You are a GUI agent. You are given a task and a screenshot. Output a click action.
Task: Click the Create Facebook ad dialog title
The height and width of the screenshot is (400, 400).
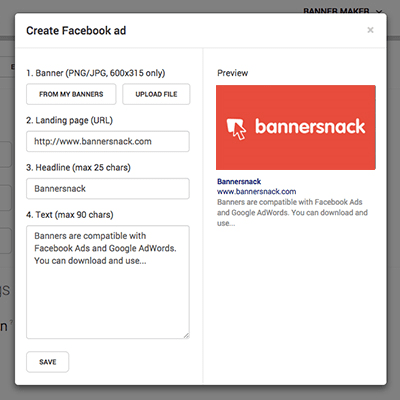pyautogui.click(x=76, y=31)
